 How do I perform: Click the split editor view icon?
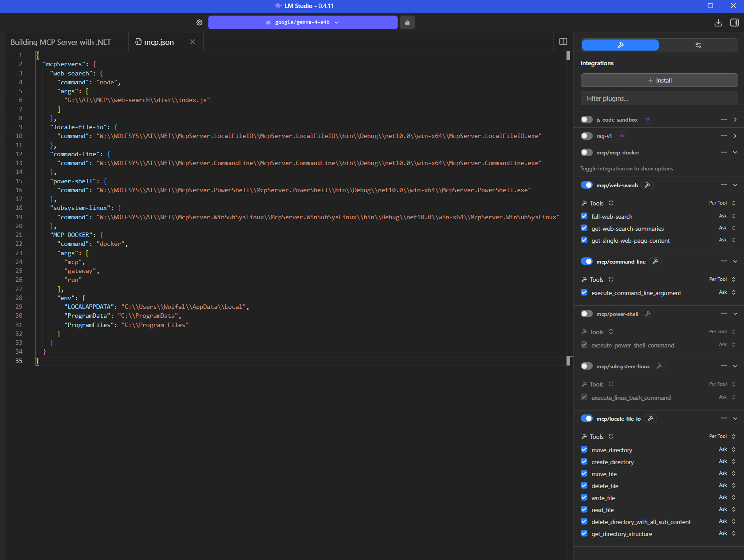[563, 42]
